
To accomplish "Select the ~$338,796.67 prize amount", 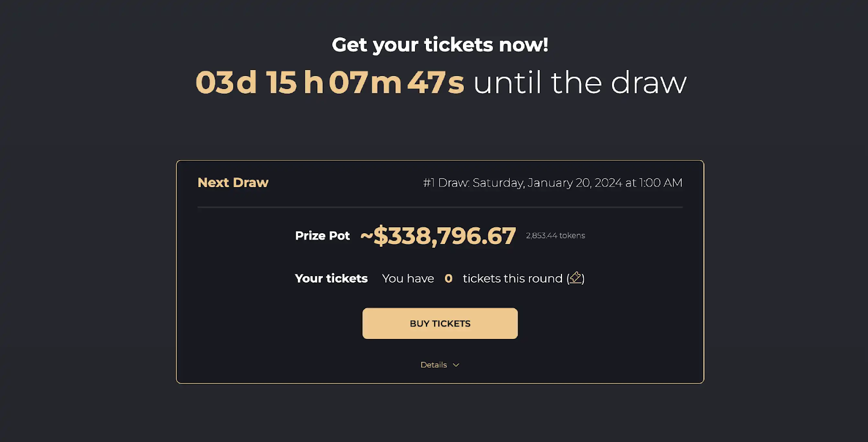I will pos(438,236).
